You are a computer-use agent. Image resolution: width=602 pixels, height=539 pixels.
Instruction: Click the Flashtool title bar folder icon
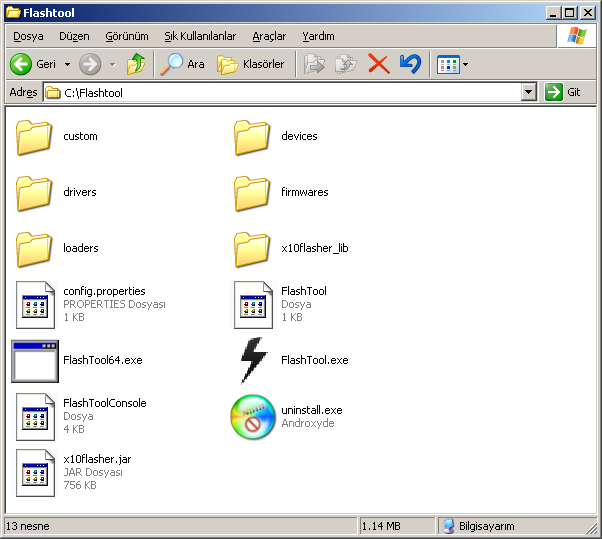click(x=13, y=12)
